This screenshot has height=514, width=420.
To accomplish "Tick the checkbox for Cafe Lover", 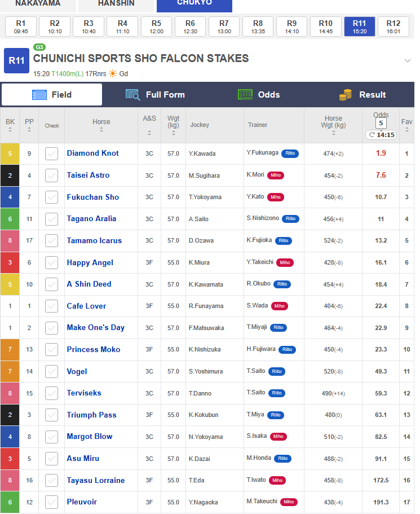I will point(51,306).
